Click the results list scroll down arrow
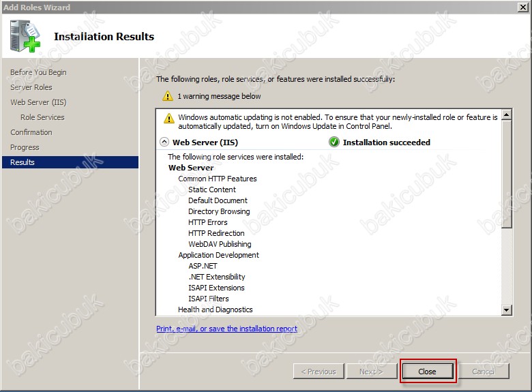The height and width of the screenshot is (392, 532). point(507,310)
